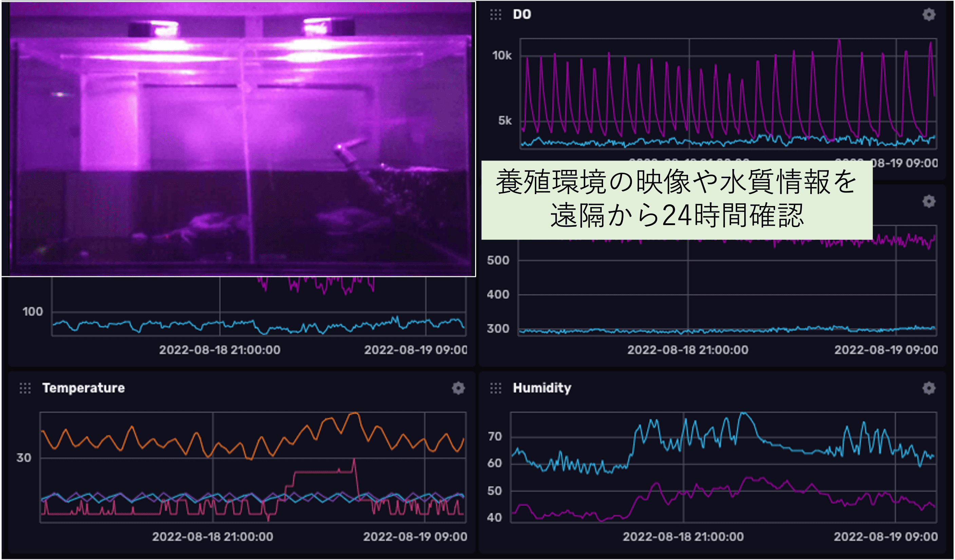Image resolution: width=955 pixels, height=560 pixels.
Task: Click gear icon of panel below DO
Action: (x=929, y=201)
